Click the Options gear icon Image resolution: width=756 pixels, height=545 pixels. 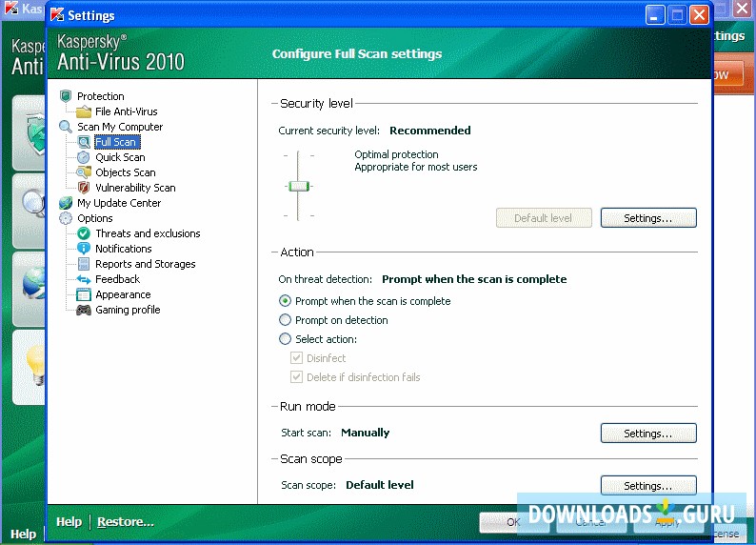pyautogui.click(x=66, y=218)
